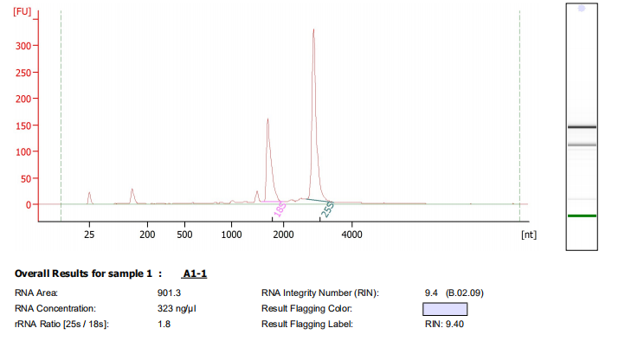Click the 50 y-axis tick label
The image size is (644, 341).
coord(26,178)
